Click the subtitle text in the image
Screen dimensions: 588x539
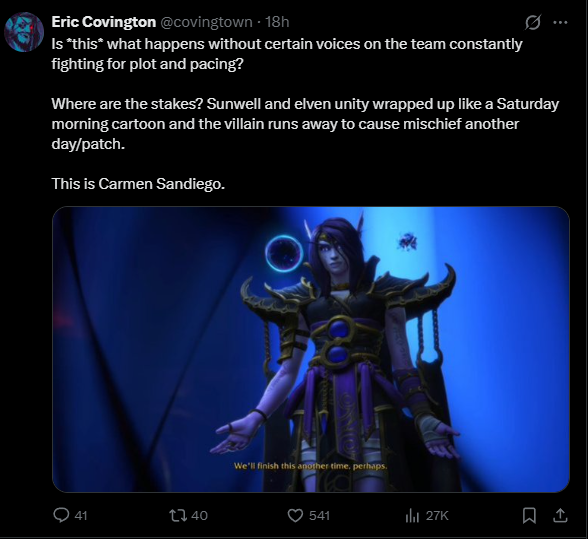[x=310, y=466]
